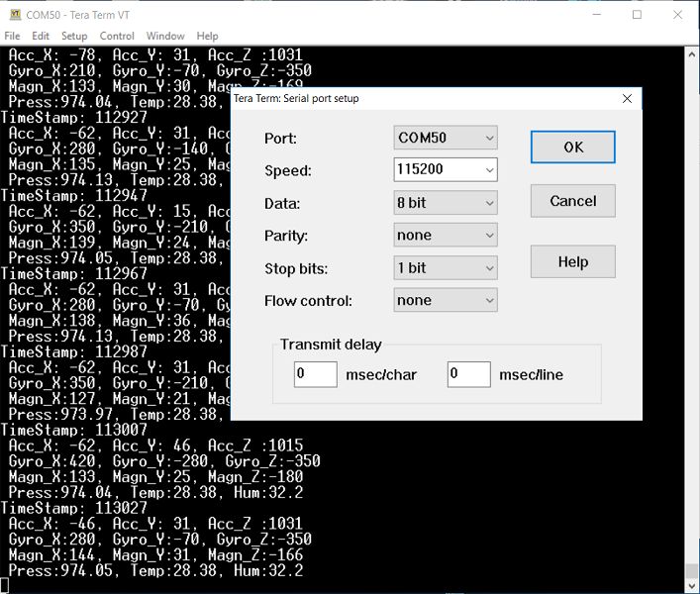Click the msec/line transmit delay field
This screenshot has height=594, width=700.
[468, 374]
